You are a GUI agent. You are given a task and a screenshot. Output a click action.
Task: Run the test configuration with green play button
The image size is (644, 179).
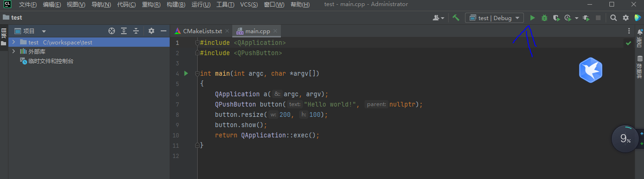[x=532, y=18]
